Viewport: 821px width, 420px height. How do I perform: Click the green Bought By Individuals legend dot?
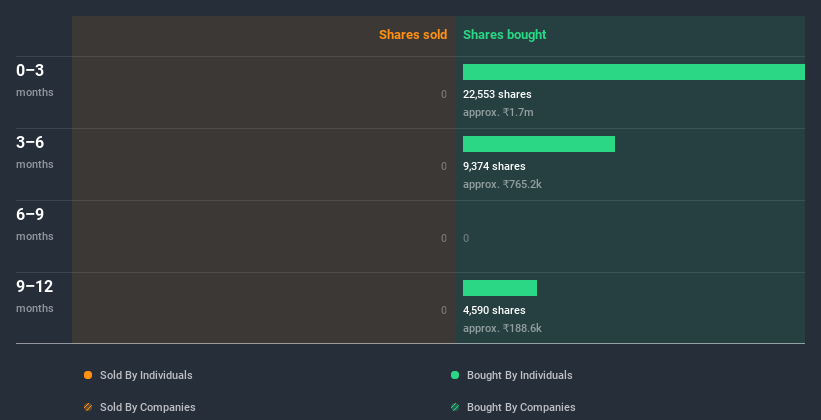coord(455,375)
